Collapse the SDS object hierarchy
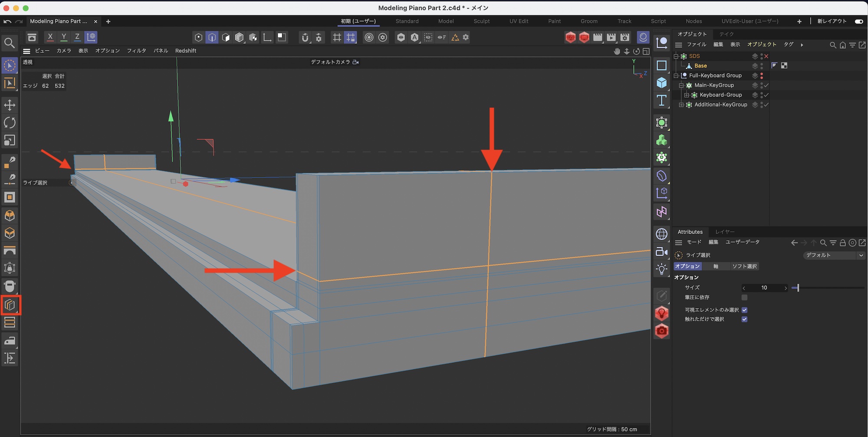This screenshot has width=868, height=437. (676, 56)
